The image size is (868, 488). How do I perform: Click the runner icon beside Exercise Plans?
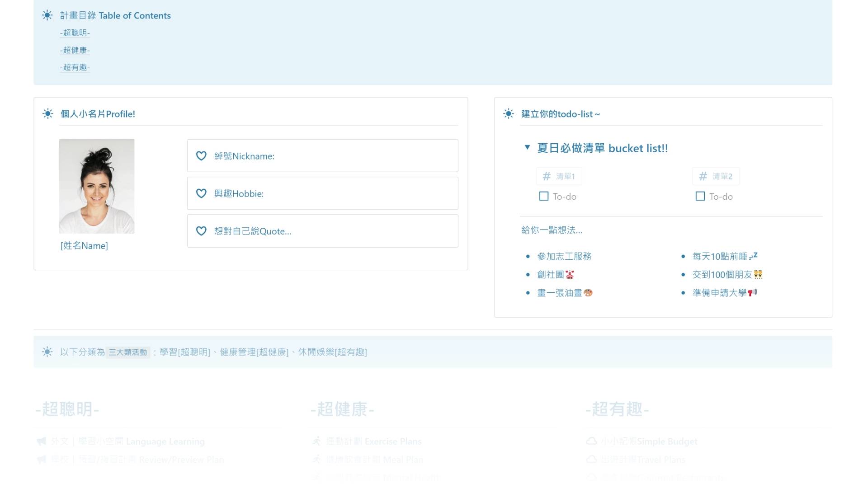(x=317, y=441)
